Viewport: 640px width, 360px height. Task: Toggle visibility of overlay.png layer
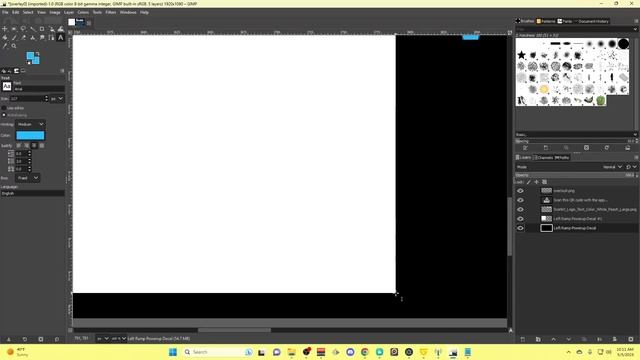tap(520, 191)
